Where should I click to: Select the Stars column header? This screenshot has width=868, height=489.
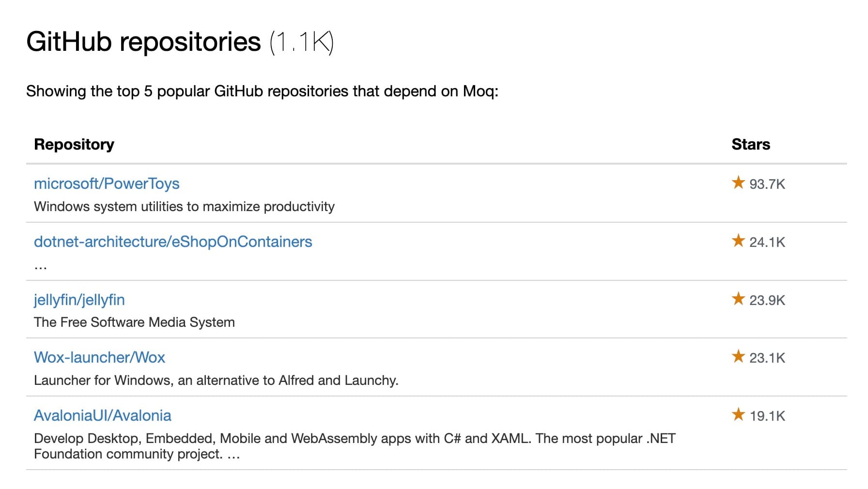pos(751,144)
